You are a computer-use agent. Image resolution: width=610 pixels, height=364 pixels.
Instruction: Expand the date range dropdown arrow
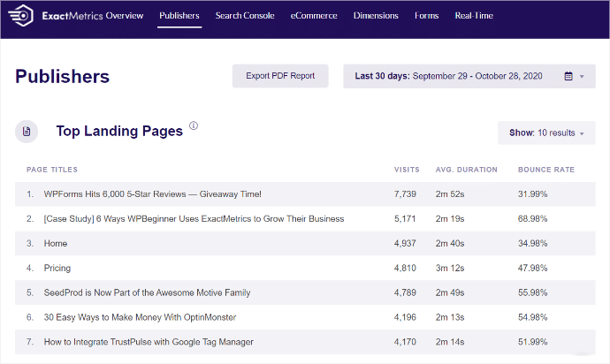pos(582,77)
